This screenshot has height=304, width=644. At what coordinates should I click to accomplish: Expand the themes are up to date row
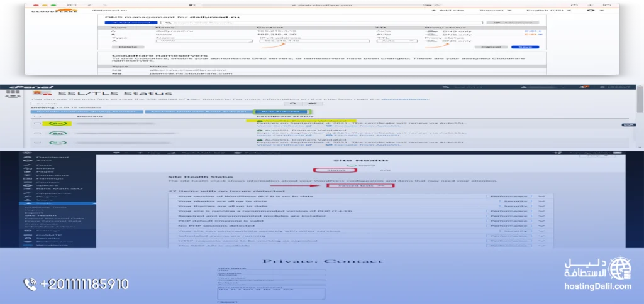(360, 207)
